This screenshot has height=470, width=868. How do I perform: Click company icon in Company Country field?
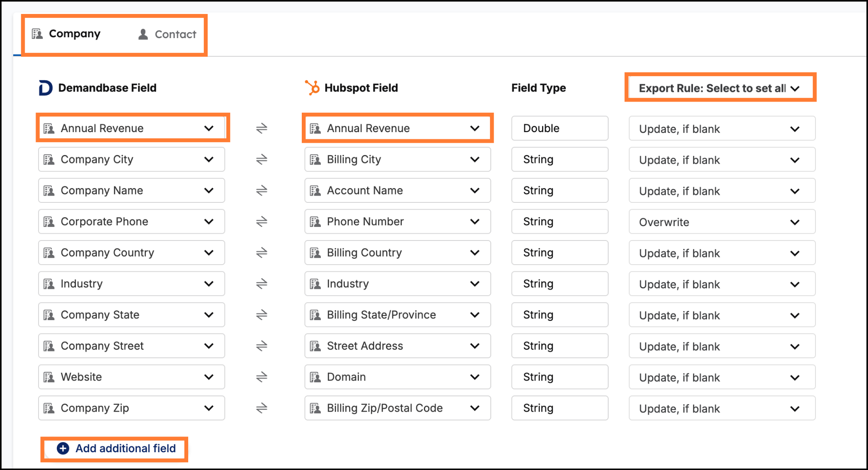click(x=49, y=253)
